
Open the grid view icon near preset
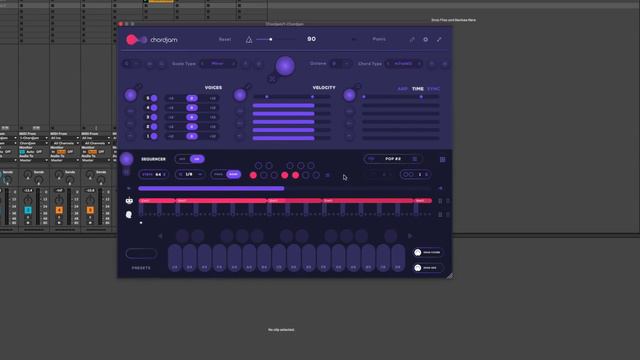tap(442, 160)
